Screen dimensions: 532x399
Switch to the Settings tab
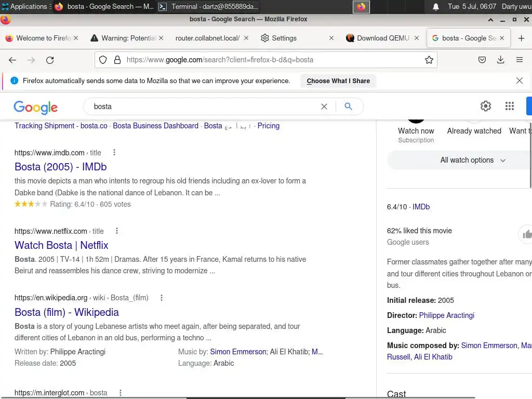(x=284, y=38)
